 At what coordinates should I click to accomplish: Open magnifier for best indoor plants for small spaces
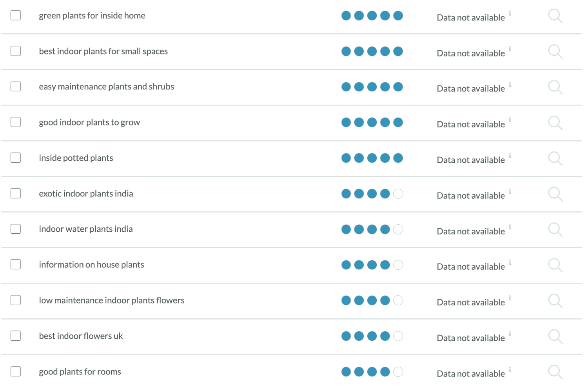[555, 52]
